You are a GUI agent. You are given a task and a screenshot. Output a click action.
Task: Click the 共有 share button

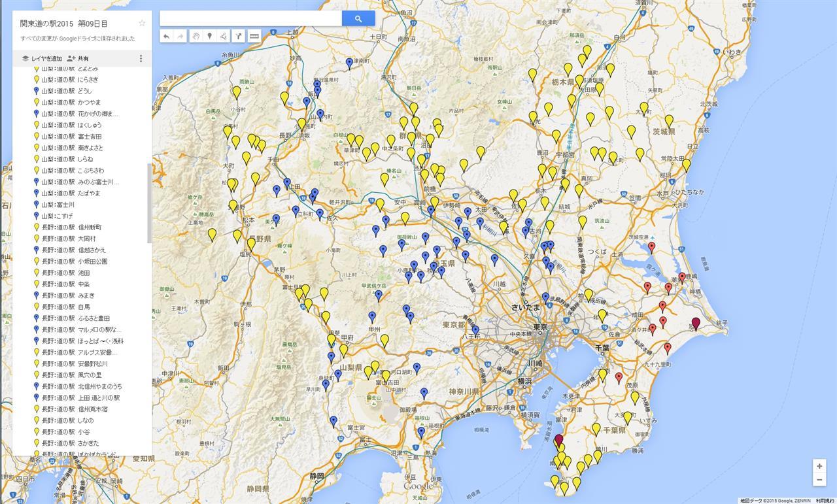78,59
